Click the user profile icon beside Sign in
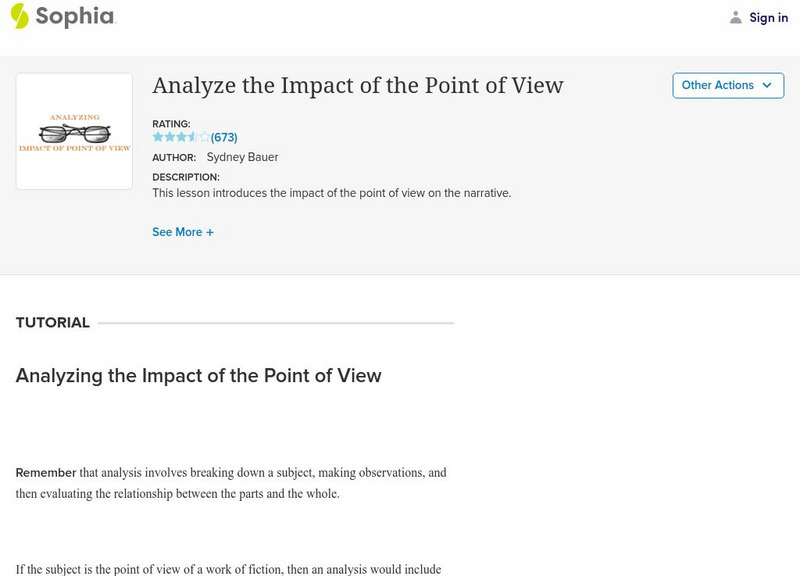Screen dimensions: 800x576 [736, 17]
